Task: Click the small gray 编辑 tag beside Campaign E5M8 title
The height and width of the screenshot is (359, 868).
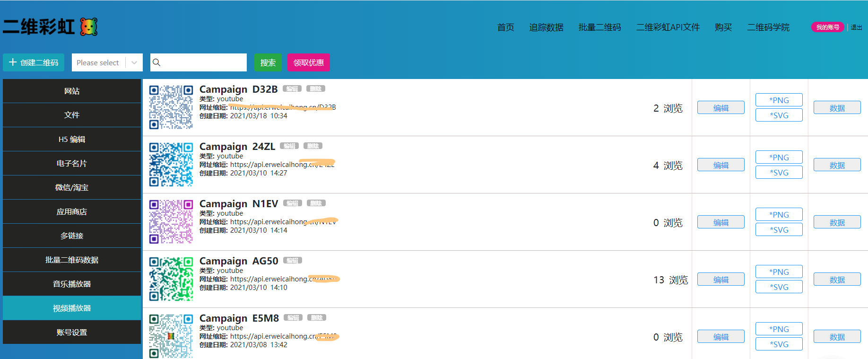Action: coord(293,318)
